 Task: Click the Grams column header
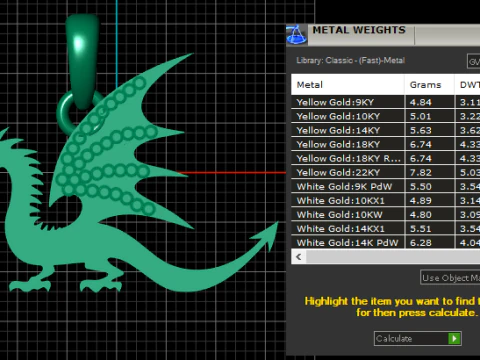pyautogui.click(x=430, y=85)
